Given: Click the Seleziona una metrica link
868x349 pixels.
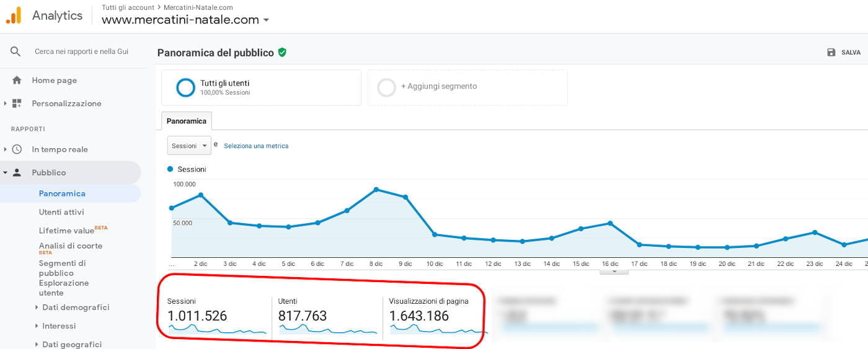Looking at the screenshot, I should [256, 146].
